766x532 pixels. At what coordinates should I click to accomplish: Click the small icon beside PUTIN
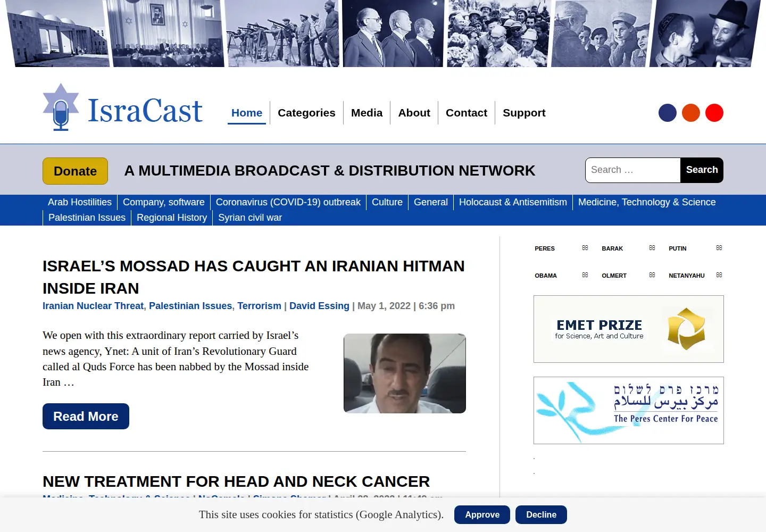pyautogui.click(x=719, y=248)
